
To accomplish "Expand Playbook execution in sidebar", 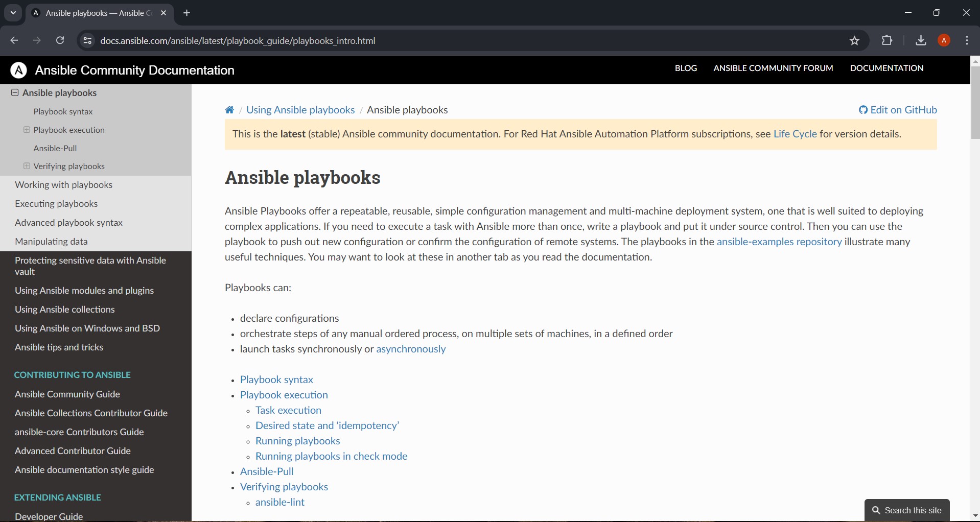I will pyautogui.click(x=27, y=130).
